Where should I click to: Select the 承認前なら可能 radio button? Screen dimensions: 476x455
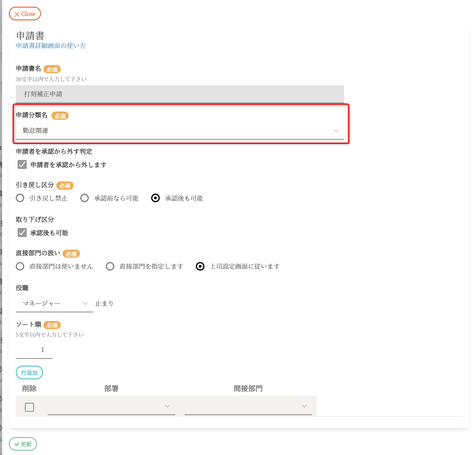85,198
